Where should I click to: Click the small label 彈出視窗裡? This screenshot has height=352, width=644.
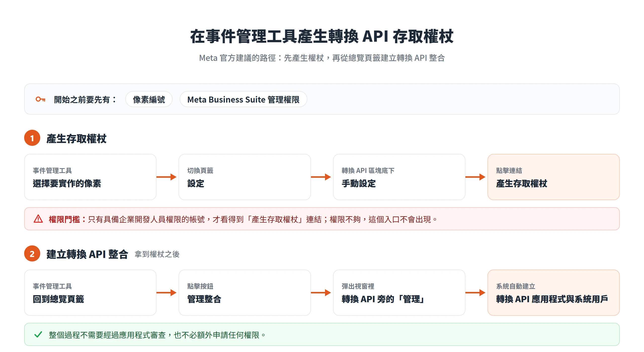click(358, 286)
